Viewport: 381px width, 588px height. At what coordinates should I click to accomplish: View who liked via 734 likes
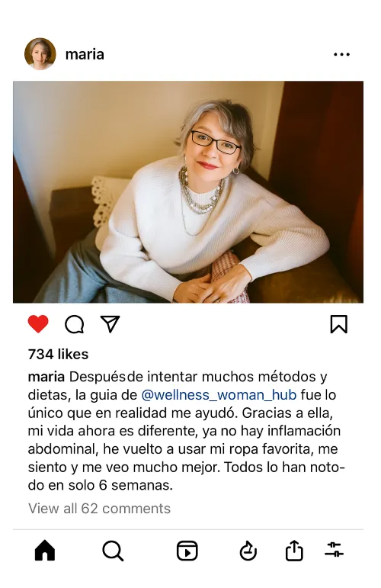58,354
